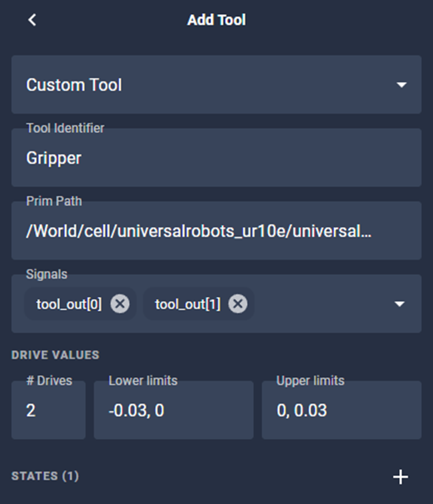Click the DRIVE VALUES section header
The image size is (433, 504).
(55, 355)
